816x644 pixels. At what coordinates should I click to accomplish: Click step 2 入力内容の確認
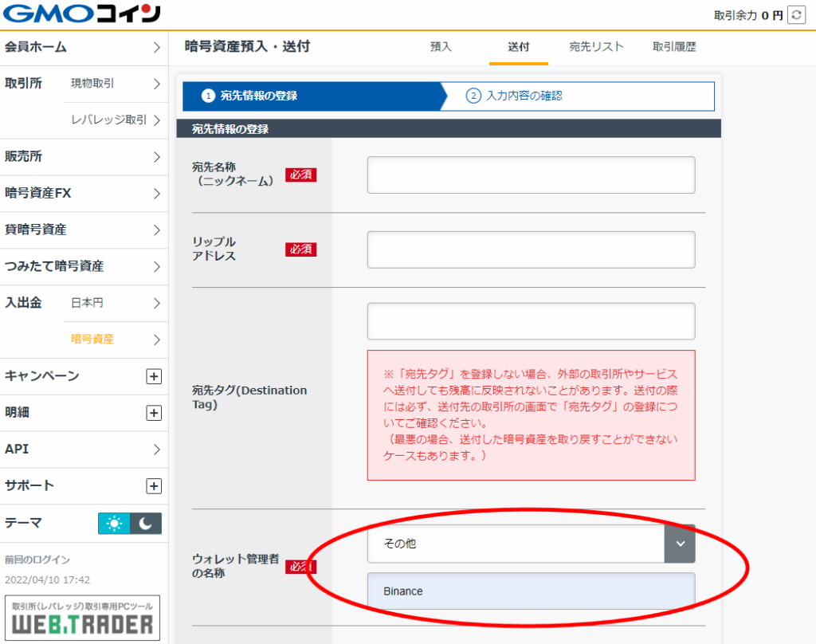point(578,96)
